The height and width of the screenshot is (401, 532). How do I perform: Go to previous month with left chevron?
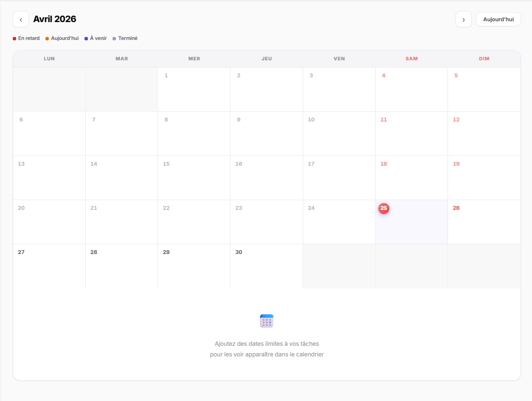point(21,20)
